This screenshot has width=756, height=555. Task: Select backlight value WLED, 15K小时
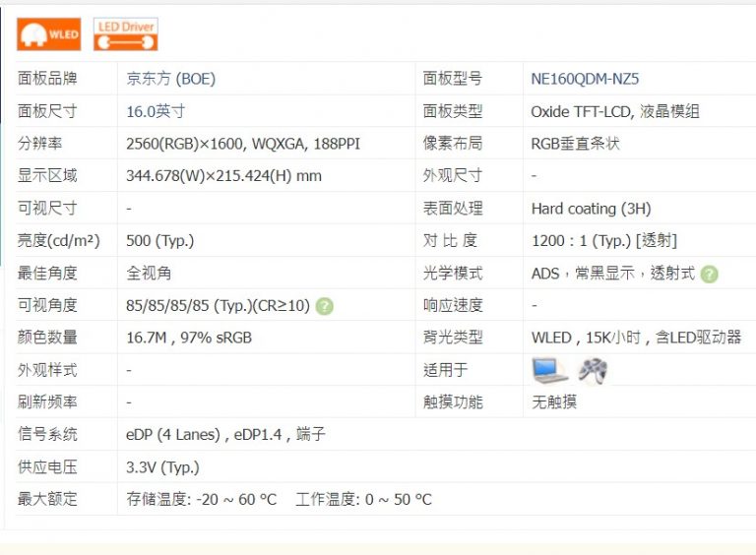pos(586,338)
